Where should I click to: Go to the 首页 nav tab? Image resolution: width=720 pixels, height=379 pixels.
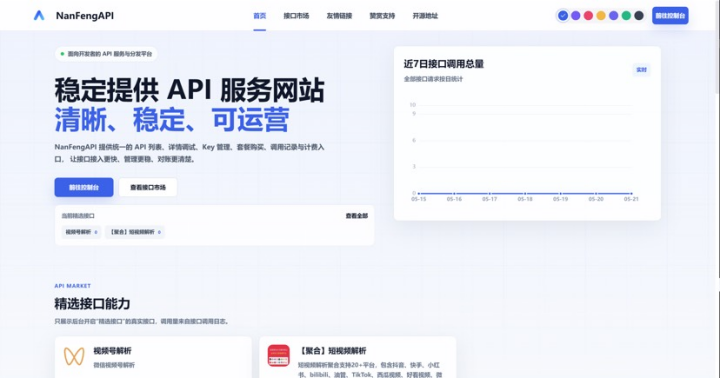[259, 16]
